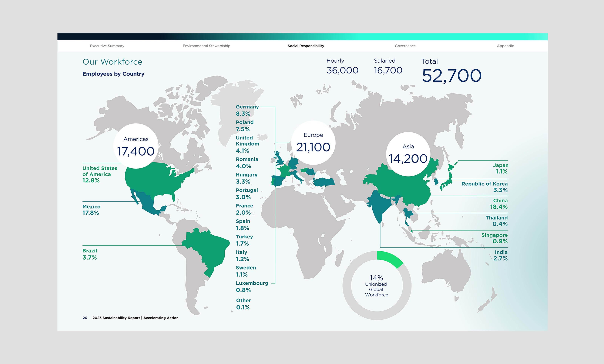This screenshot has height=364, width=604.
Task: Select the Other 0.1% label
Action: click(243, 304)
